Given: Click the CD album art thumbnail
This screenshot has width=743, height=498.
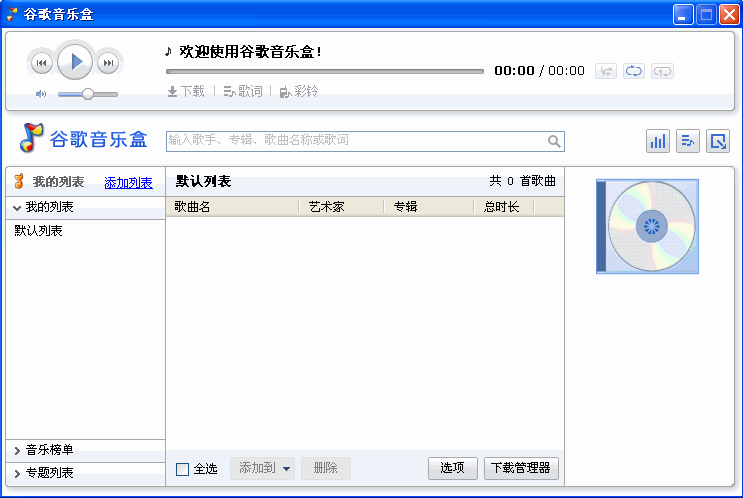Looking at the screenshot, I should (x=647, y=226).
